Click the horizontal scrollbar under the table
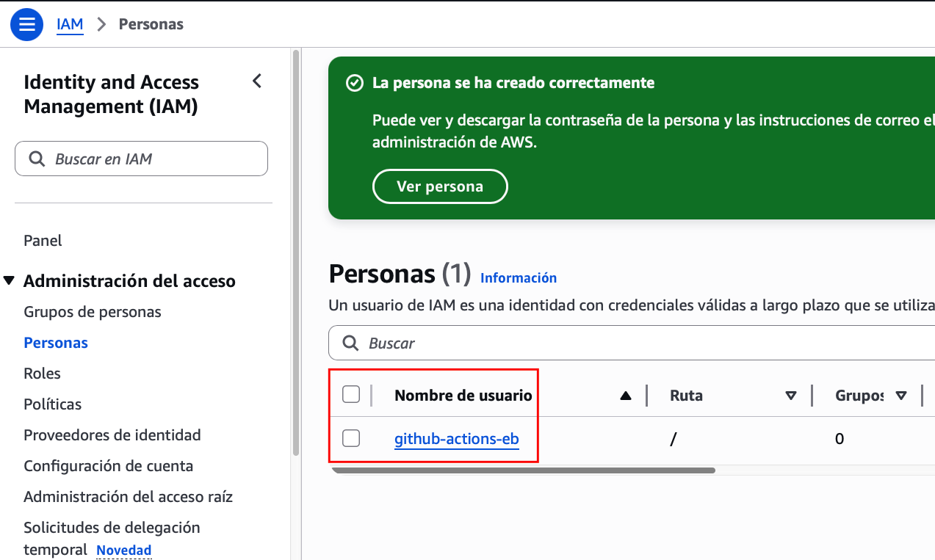 pyautogui.click(x=523, y=470)
